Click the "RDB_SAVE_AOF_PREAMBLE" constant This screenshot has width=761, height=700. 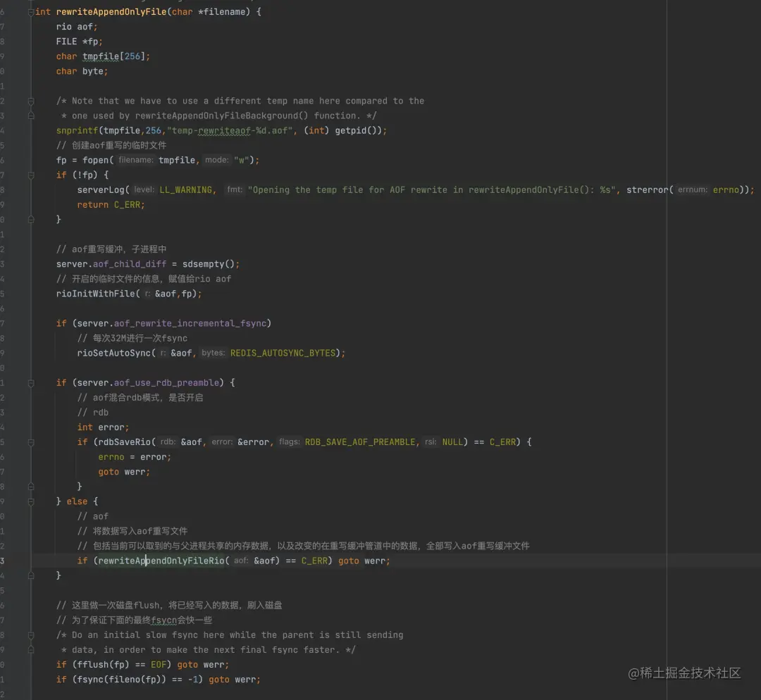pyautogui.click(x=360, y=442)
